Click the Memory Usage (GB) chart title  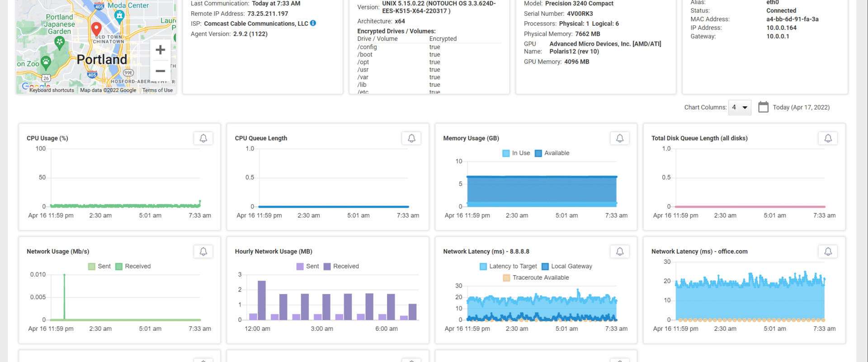coord(471,138)
